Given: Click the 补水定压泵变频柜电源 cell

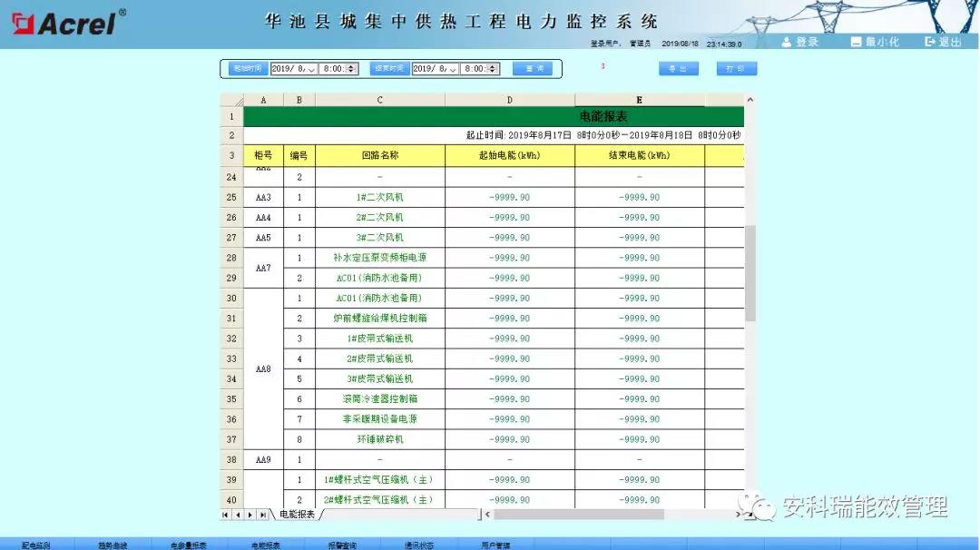Looking at the screenshot, I should coord(380,258).
